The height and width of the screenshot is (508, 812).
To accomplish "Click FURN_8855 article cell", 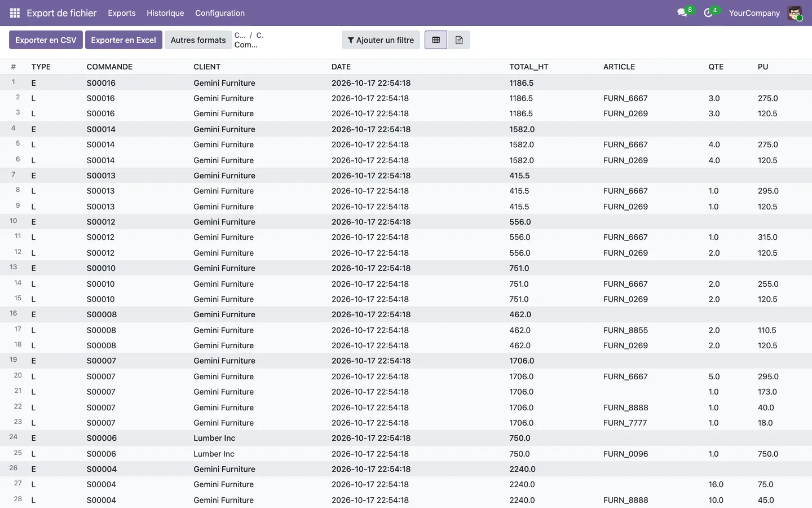I will click(x=626, y=330).
